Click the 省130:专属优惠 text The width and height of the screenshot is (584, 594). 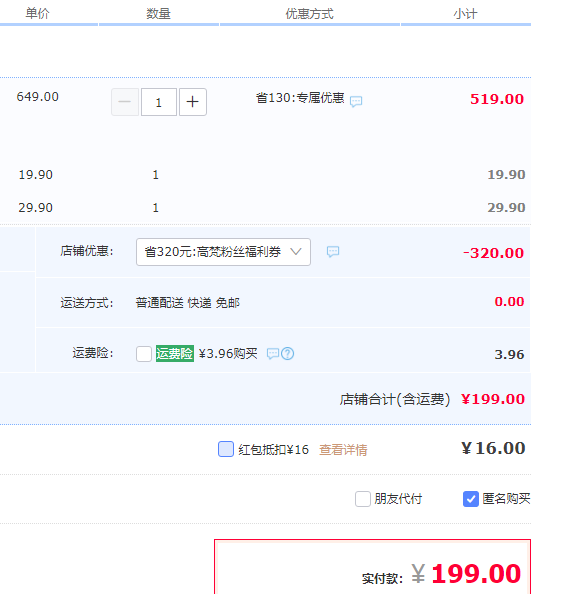[300, 98]
